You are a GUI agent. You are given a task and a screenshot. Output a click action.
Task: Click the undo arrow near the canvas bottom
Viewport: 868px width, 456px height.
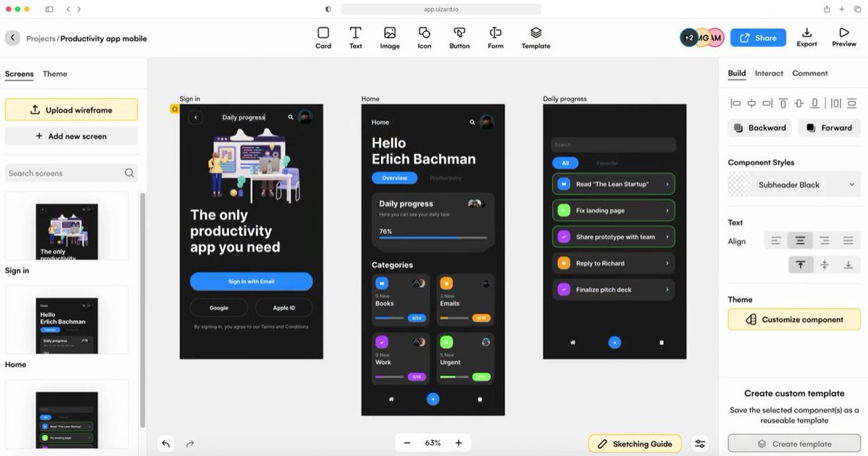coord(166,442)
